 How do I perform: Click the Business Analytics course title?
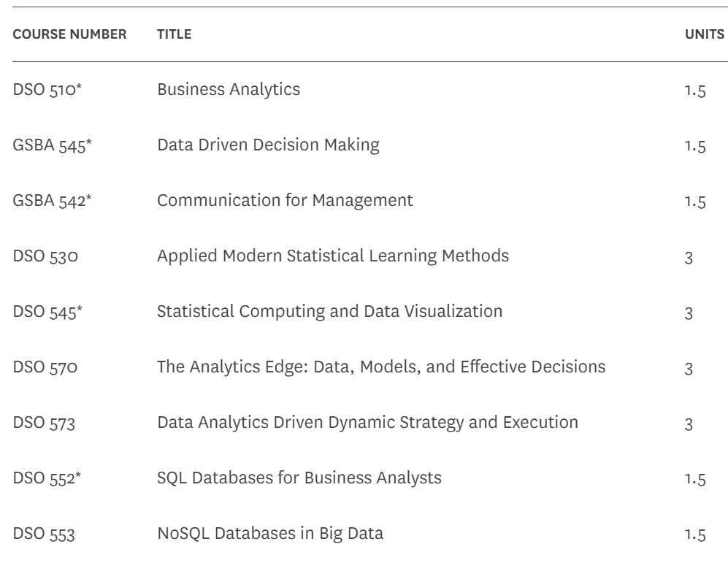[x=229, y=91]
